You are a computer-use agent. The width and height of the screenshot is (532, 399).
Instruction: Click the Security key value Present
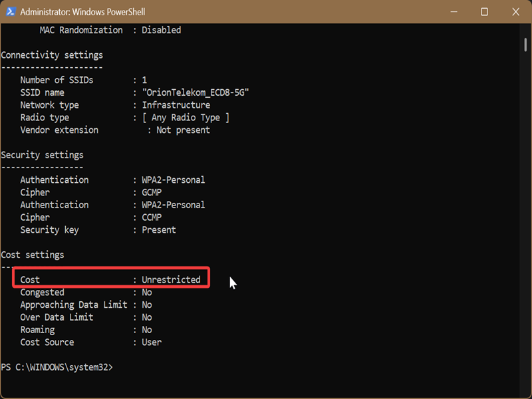tap(159, 230)
